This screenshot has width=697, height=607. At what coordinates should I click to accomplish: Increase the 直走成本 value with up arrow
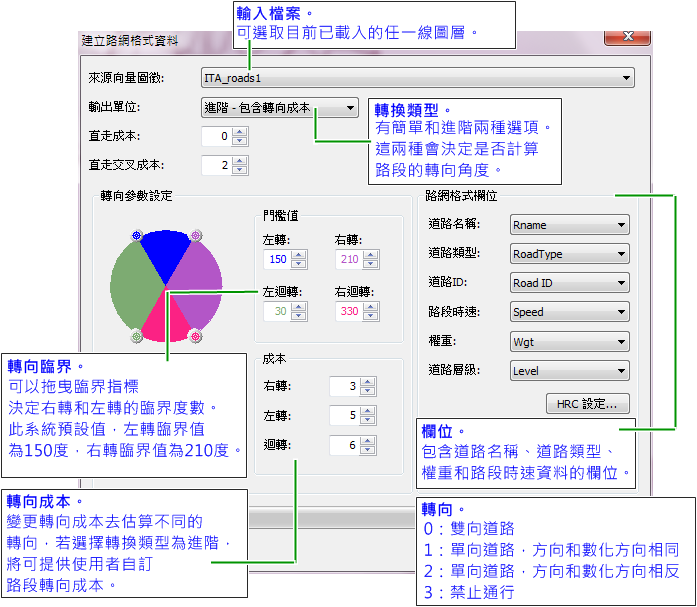[240, 132]
